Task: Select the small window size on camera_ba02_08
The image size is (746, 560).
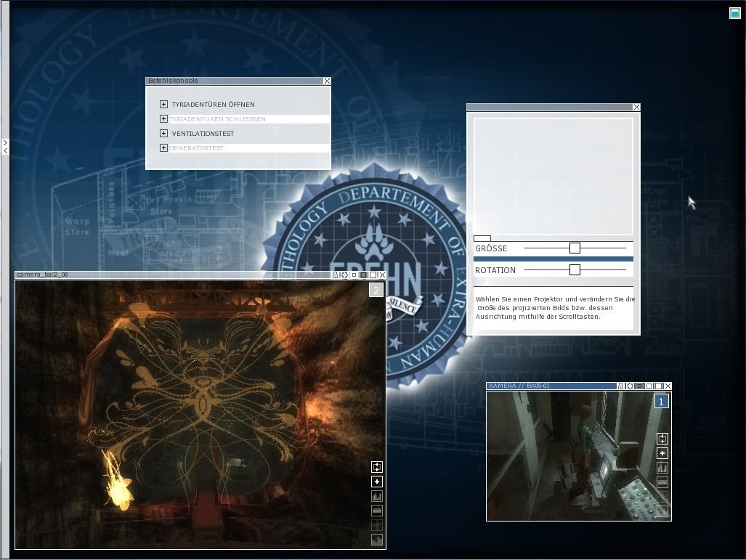Action: [x=354, y=275]
